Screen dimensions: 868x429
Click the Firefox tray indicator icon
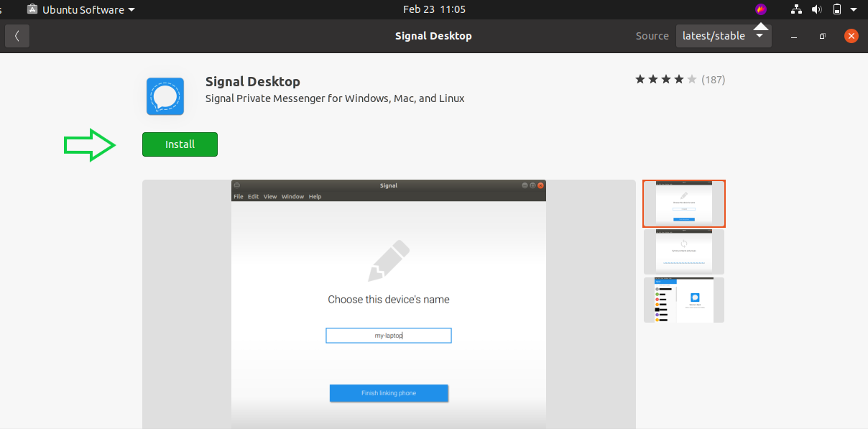761,9
